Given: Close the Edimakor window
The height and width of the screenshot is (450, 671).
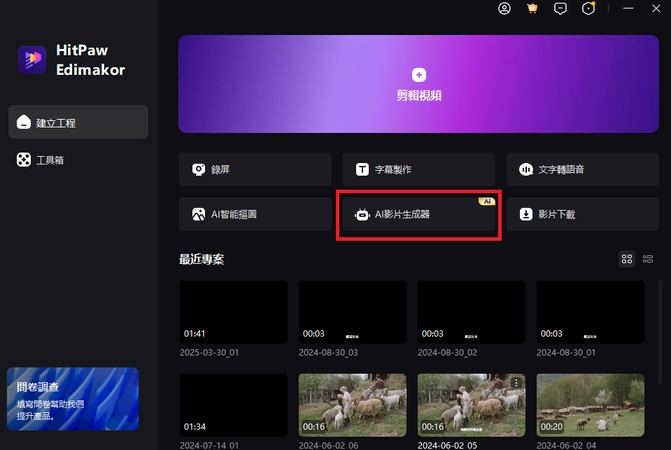Looking at the screenshot, I should [656, 9].
